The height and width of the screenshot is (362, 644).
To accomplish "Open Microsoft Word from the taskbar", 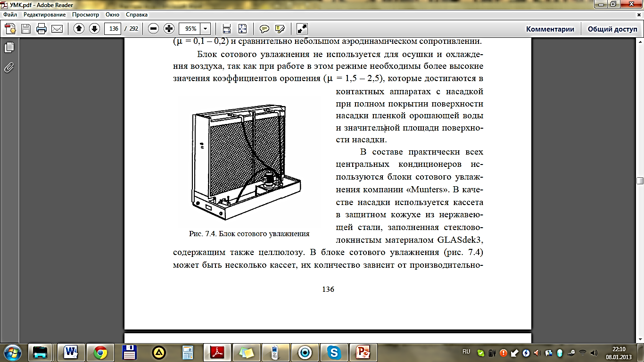I will (x=71, y=352).
